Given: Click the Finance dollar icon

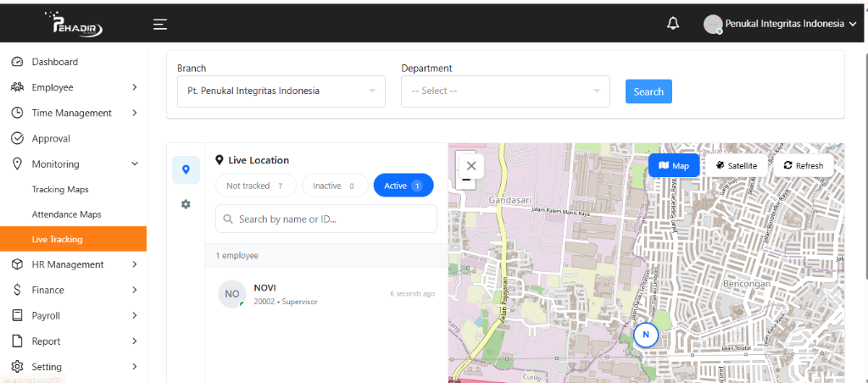Looking at the screenshot, I should (17, 290).
